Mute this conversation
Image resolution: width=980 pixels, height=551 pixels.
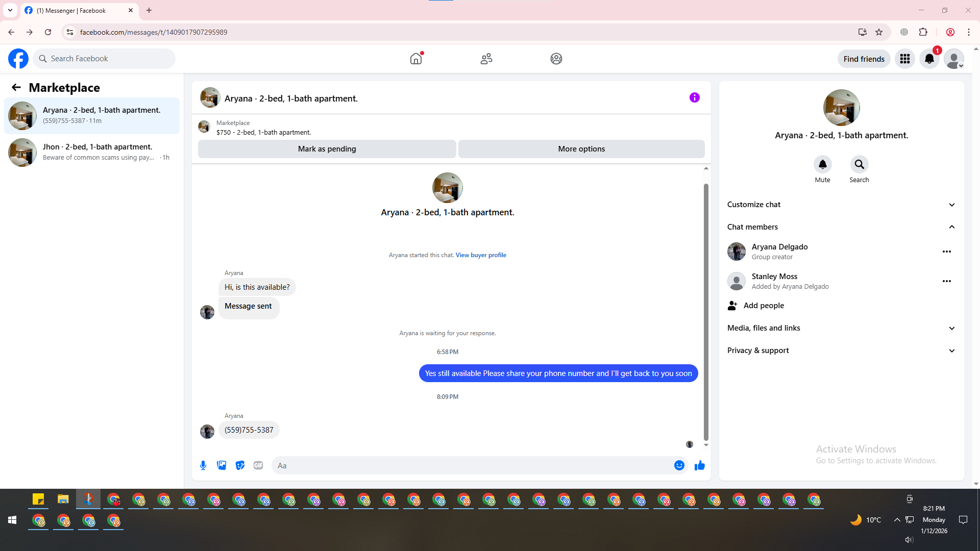point(822,165)
